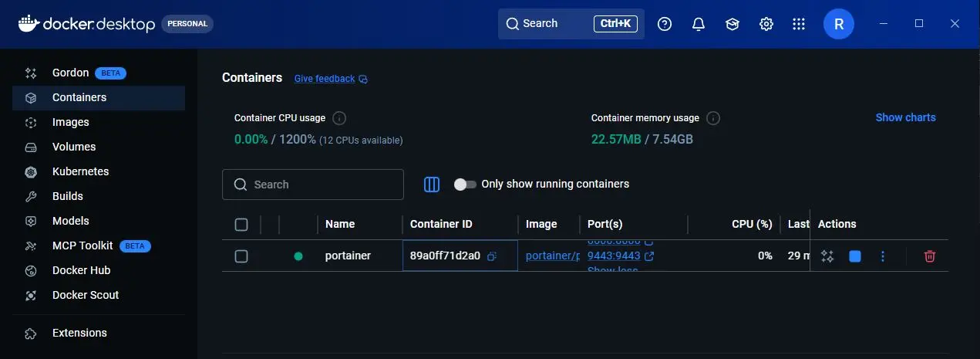
Task: Open the apps grid icon in header
Action: [x=799, y=24]
